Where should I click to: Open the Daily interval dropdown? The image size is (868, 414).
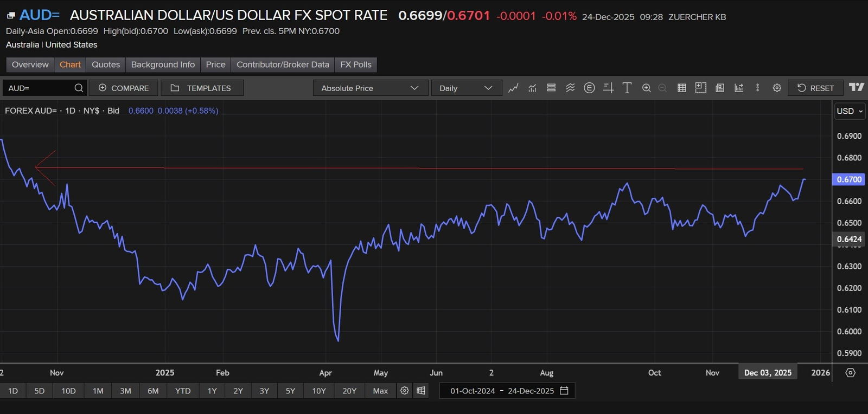[x=466, y=88]
